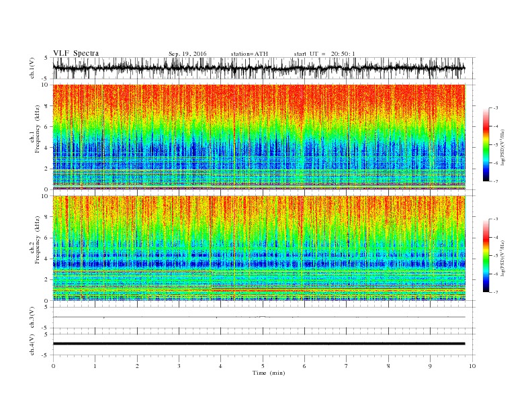Viewport: 532px width, 411px height.
Task: Click the ch.1 "Frequency (kHz)" axis label
Action: pyautogui.click(x=38, y=129)
